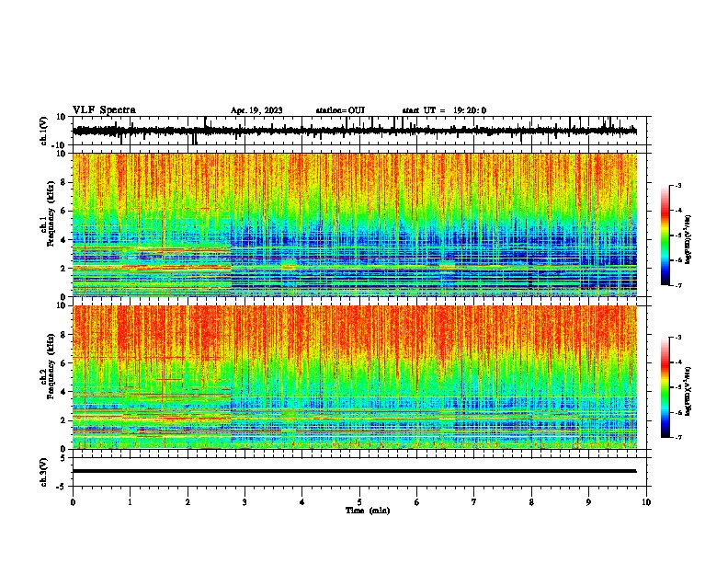Click the "9" minute tick label on time axis
Image resolution: width=728 pixels, height=563 pixels.
click(588, 502)
